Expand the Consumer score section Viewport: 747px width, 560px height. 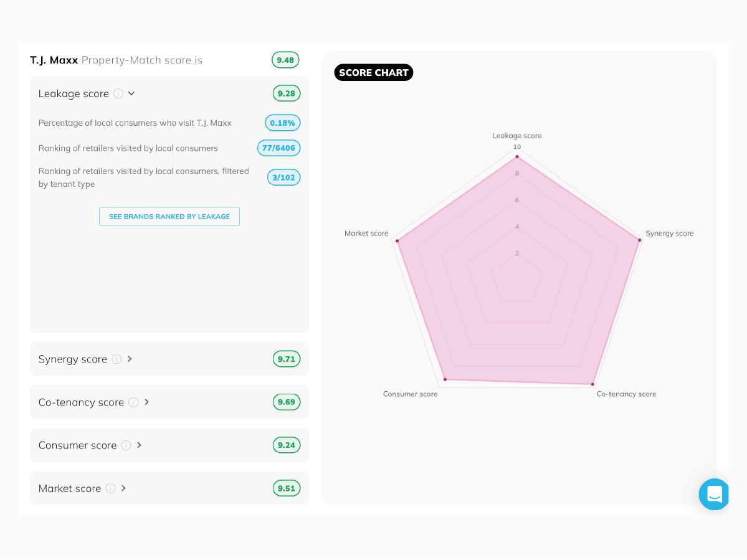point(140,445)
